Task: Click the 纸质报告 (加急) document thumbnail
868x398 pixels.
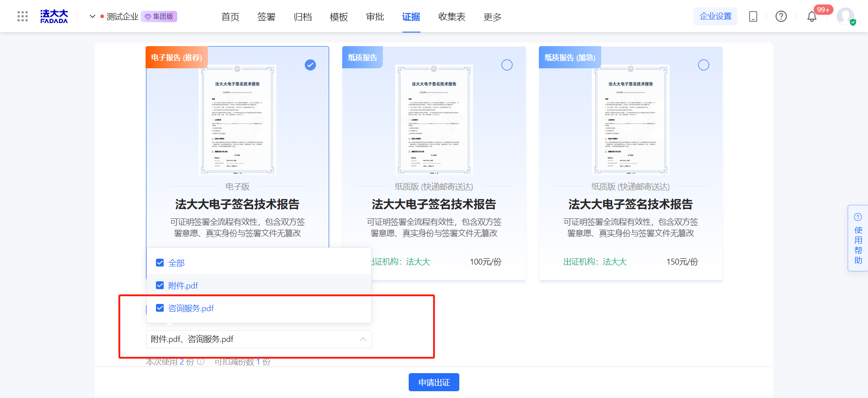Action: point(631,119)
